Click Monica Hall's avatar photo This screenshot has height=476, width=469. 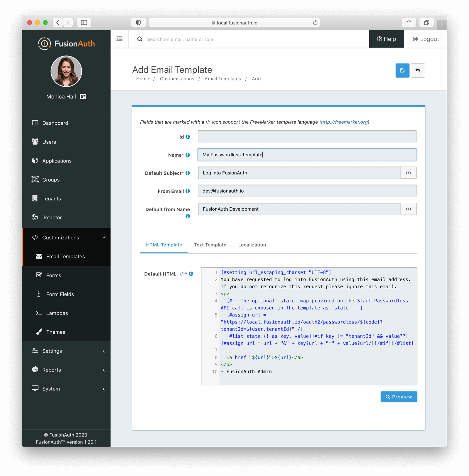[66, 71]
